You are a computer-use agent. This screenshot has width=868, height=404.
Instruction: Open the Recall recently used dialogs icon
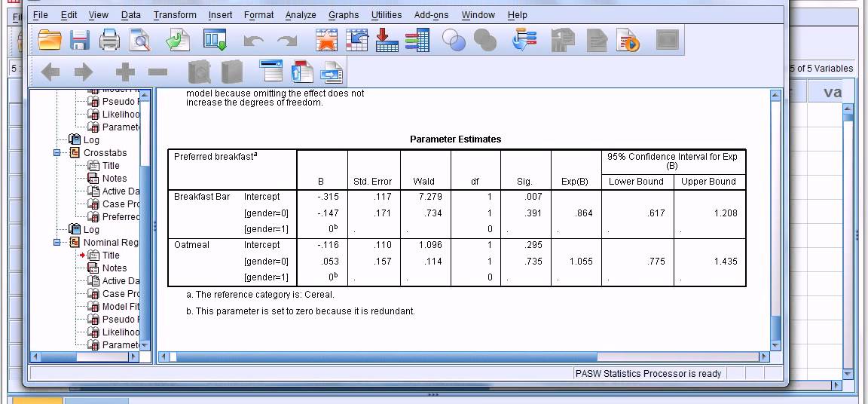pyautogui.click(x=215, y=41)
